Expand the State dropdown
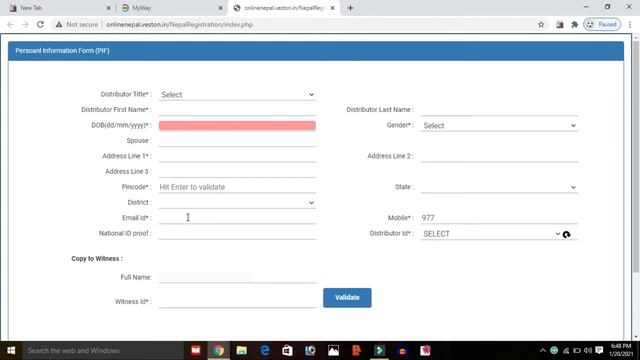This screenshot has height=360, width=640. 499,187
